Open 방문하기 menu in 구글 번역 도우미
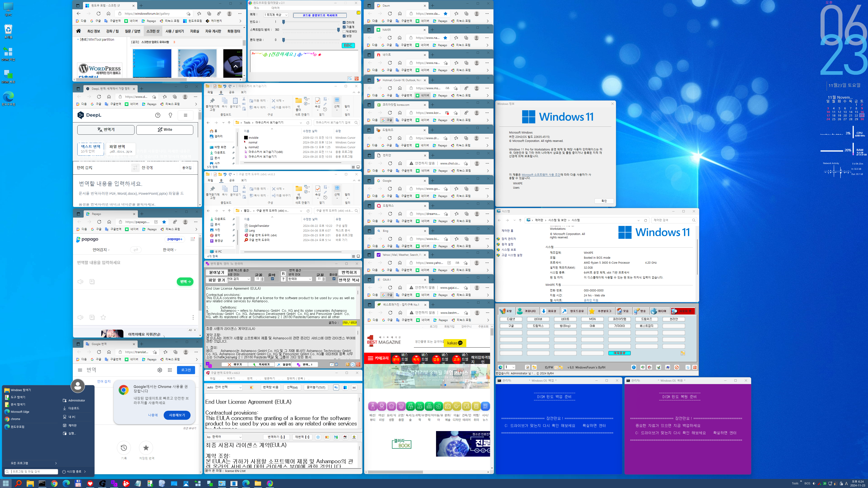 (x=270, y=379)
